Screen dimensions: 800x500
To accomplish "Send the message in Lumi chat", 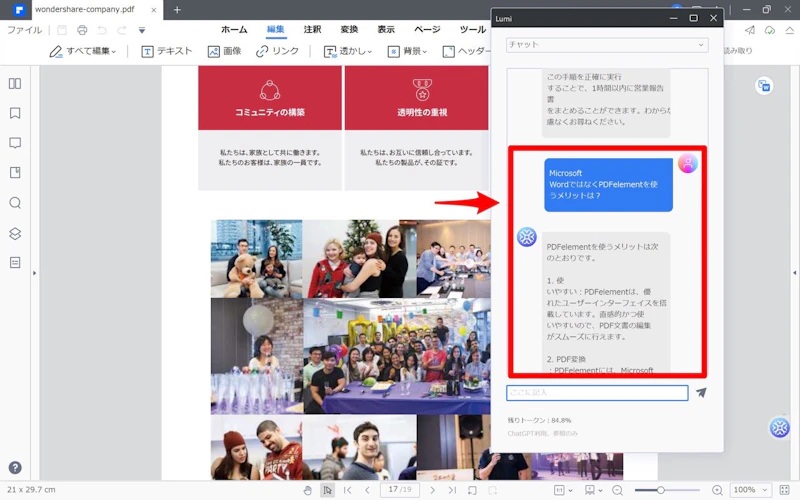I will (701, 393).
